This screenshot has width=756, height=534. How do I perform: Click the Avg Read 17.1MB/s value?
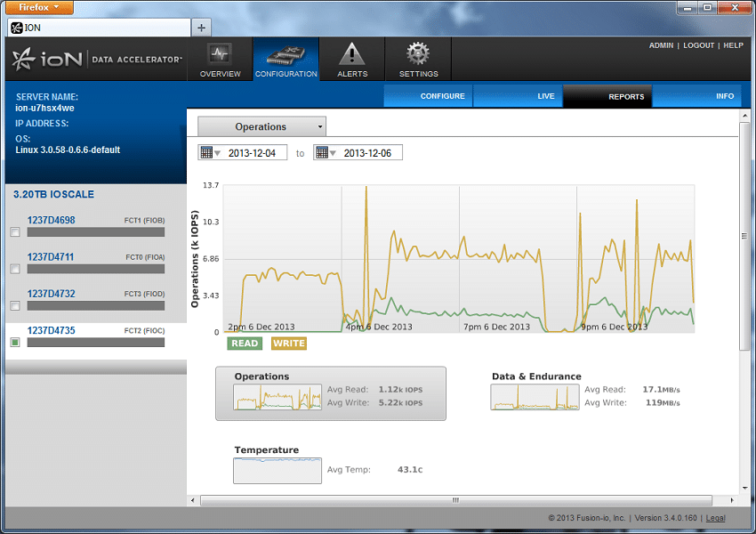tap(661, 389)
